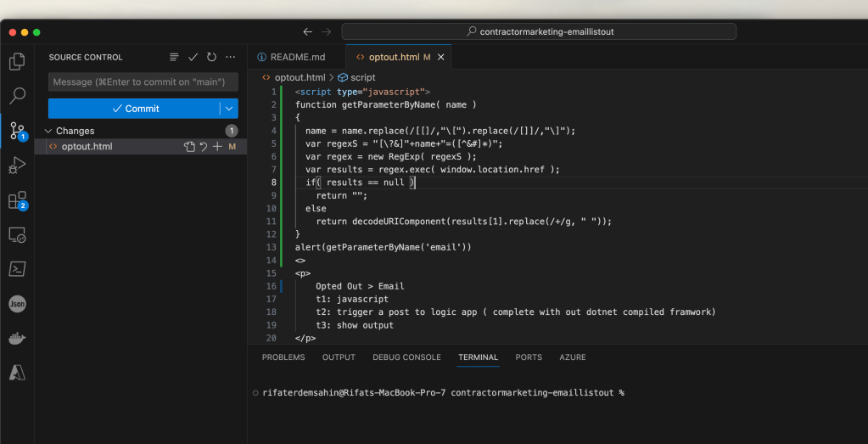Click the 'Opted Out > Email' text line
Screen dimensions: 868x444
tap(360, 286)
